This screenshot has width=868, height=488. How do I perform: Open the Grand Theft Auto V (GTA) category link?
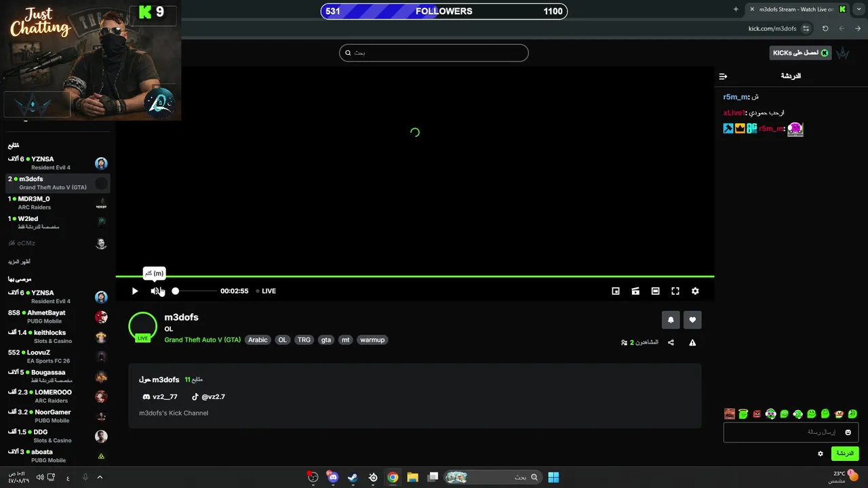pos(202,340)
